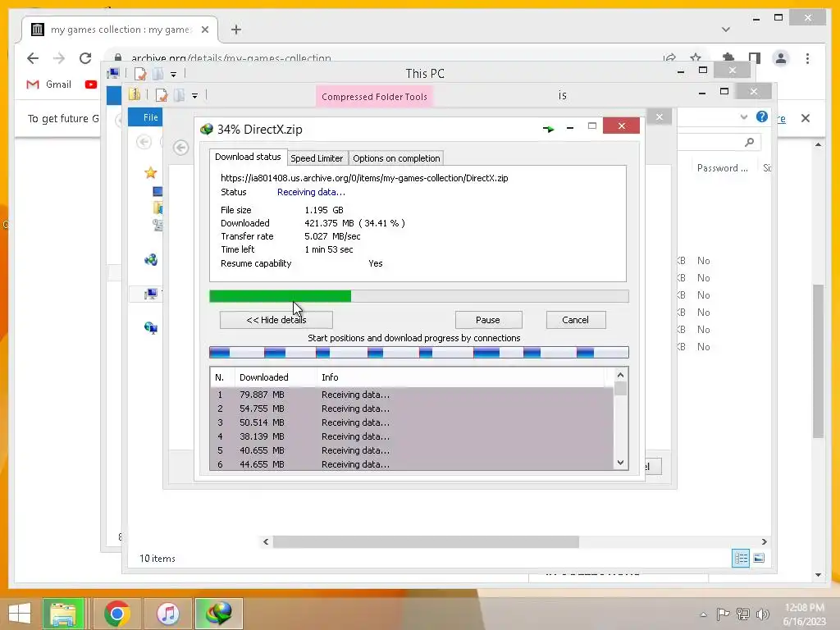Open the Options on completion tab
Image resolution: width=840 pixels, height=630 pixels.
[396, 158]
